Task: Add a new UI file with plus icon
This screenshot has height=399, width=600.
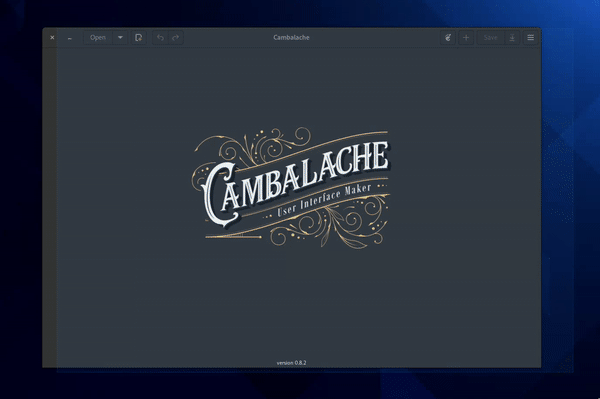Action: coord(466,37)
